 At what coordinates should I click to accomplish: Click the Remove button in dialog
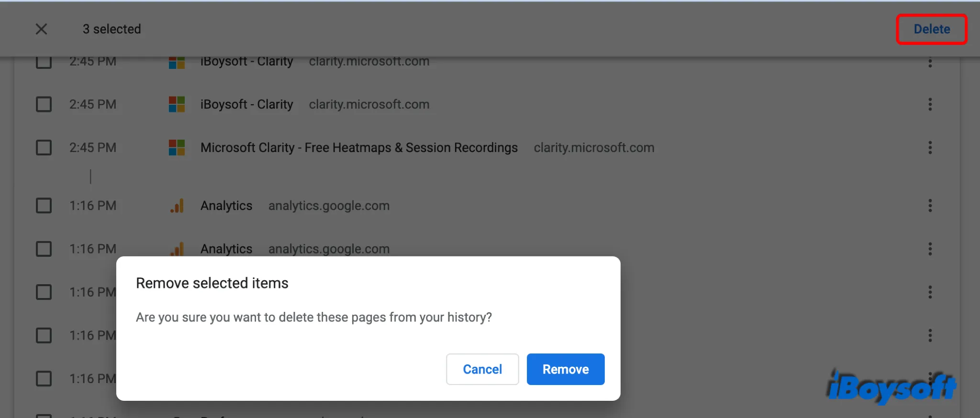pos(566,369)
